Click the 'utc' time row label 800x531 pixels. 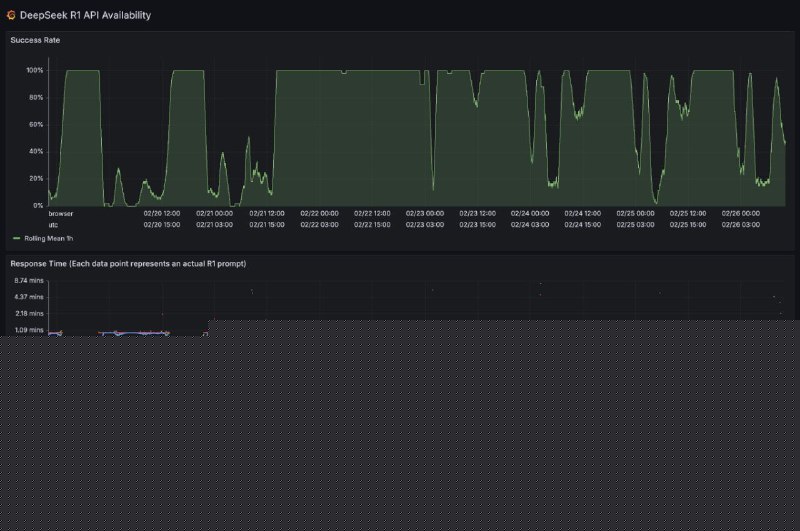53,225
